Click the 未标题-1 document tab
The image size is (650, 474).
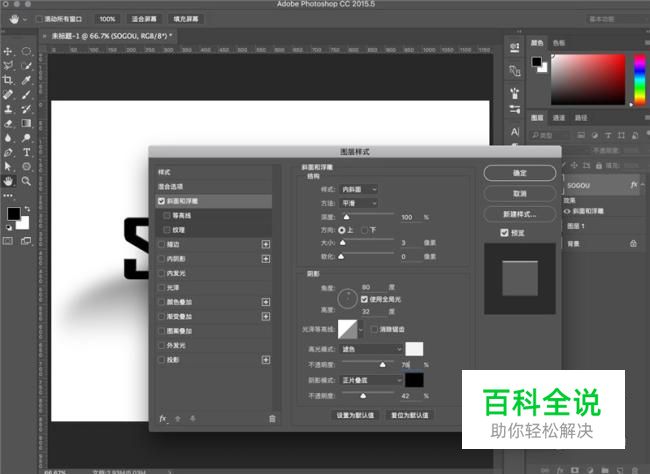coord(109,36)
